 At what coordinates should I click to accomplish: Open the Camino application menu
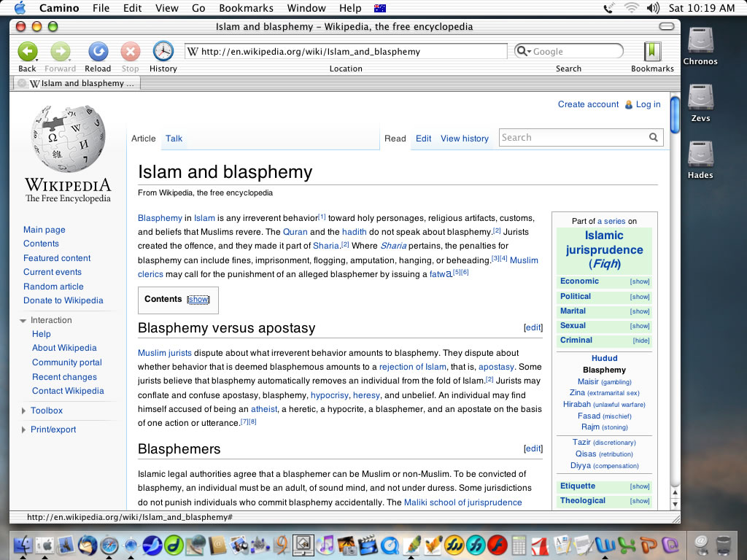click(59, 8)
